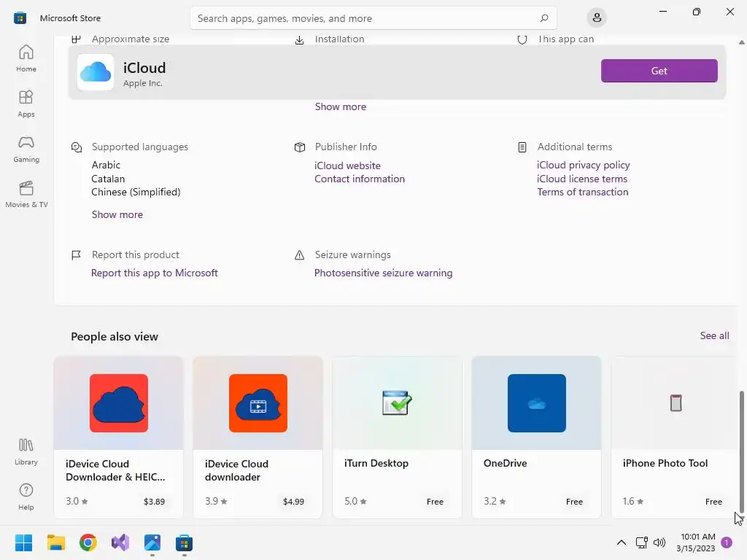Click the Publisher Info box icon
This screenshot has height=560, width=747.
[x=299, y=147]
